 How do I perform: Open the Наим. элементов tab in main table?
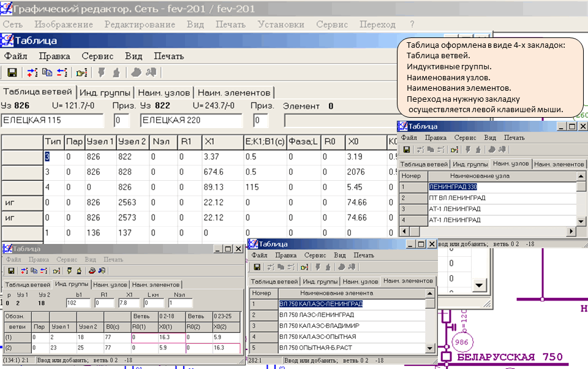coord(233,93)
